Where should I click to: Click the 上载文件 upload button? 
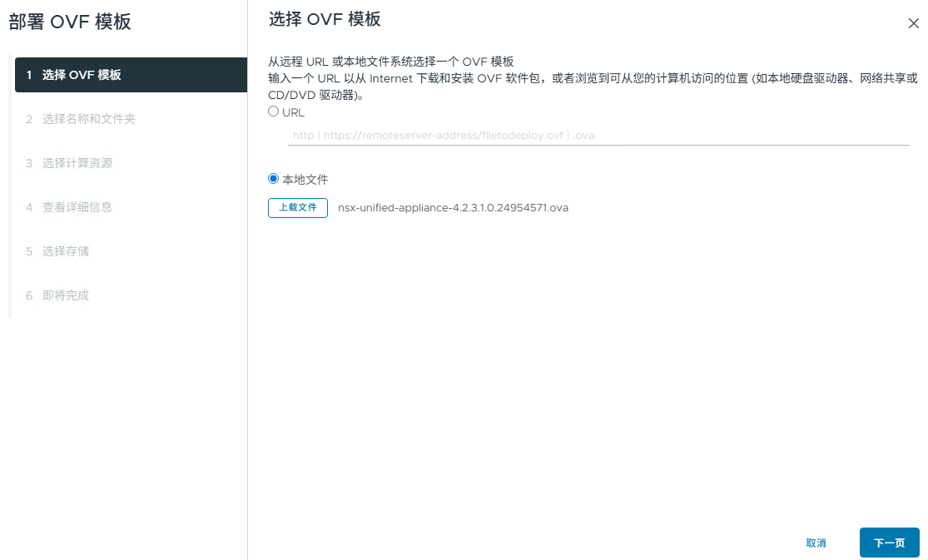pyautogui.click(x=298, y=208)
